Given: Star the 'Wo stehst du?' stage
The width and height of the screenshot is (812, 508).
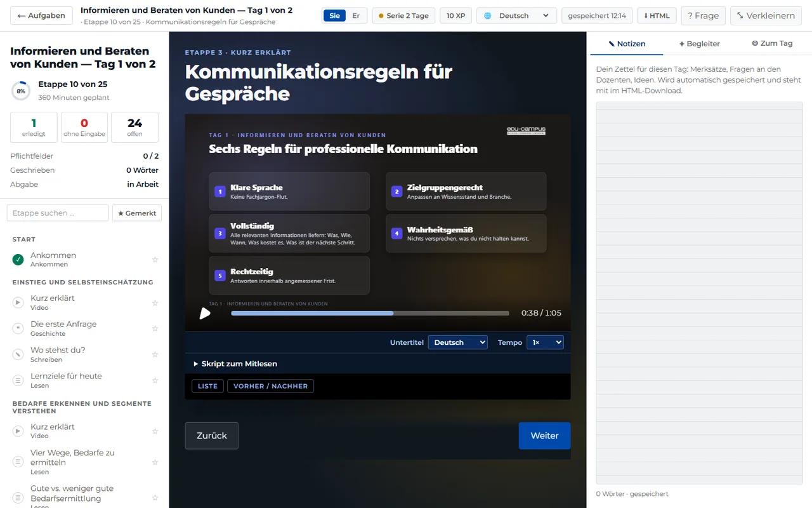Looking at the screenshot, I should (155, 354).
